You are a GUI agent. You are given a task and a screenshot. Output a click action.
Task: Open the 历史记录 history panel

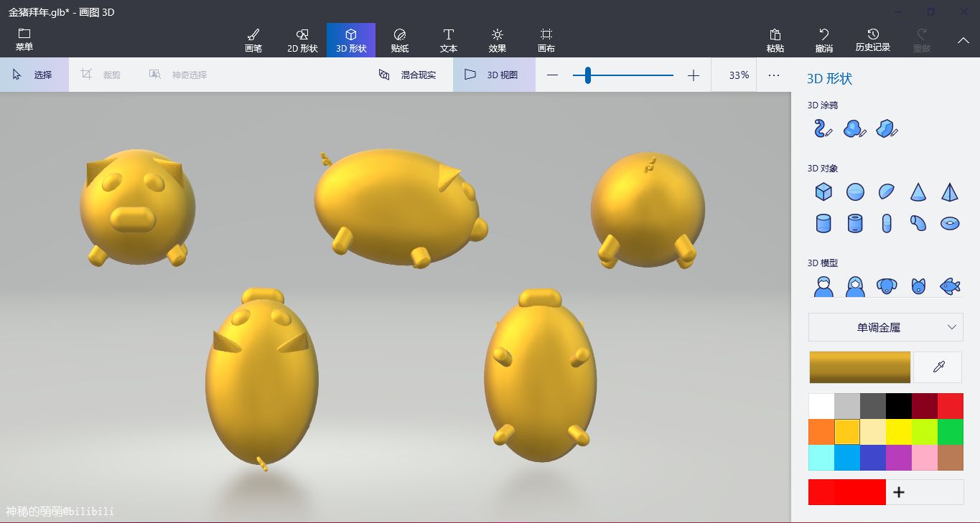pyautogui.click(x=873, y=40)
